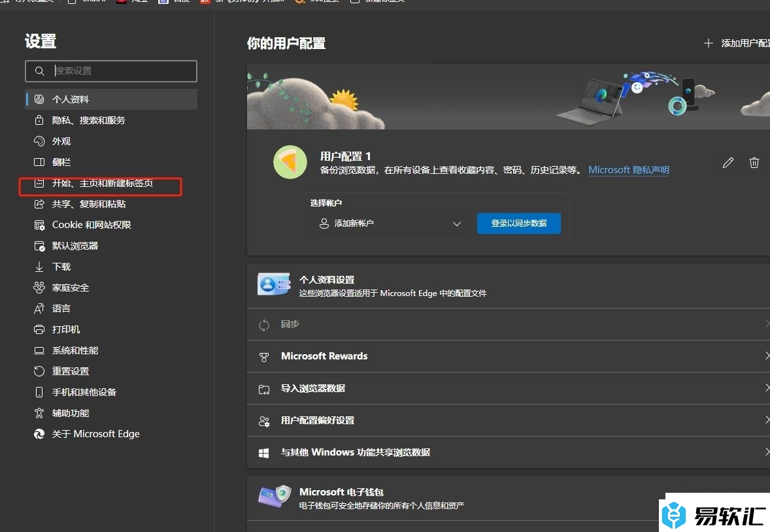The height and width of the screenshot is (532, 770).
Task: Open 与其他 Windows 功能共享浏览数据 row
Action: coord(509,452)
